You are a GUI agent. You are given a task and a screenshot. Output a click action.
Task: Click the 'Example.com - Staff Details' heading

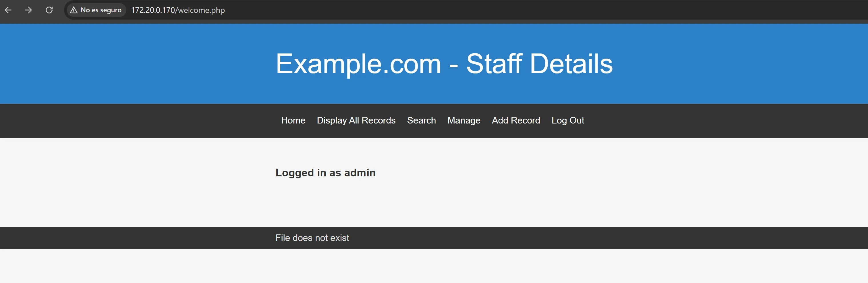[444, 64]
